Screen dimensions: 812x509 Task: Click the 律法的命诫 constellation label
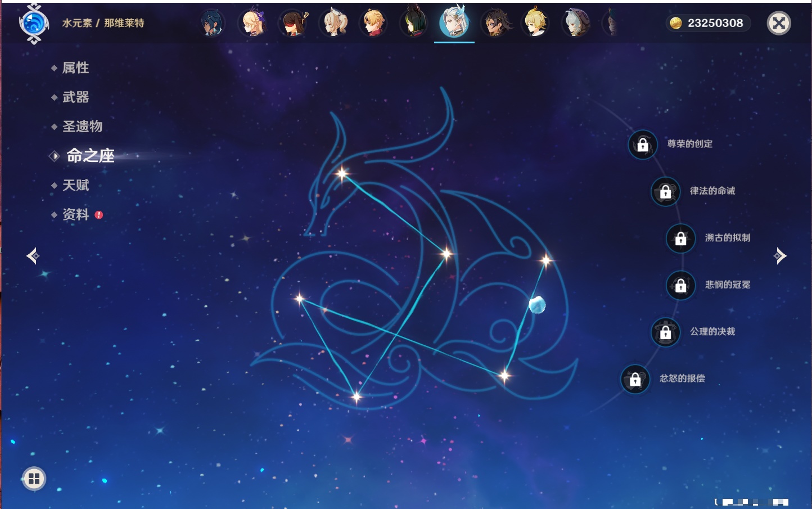pos(712,191)
